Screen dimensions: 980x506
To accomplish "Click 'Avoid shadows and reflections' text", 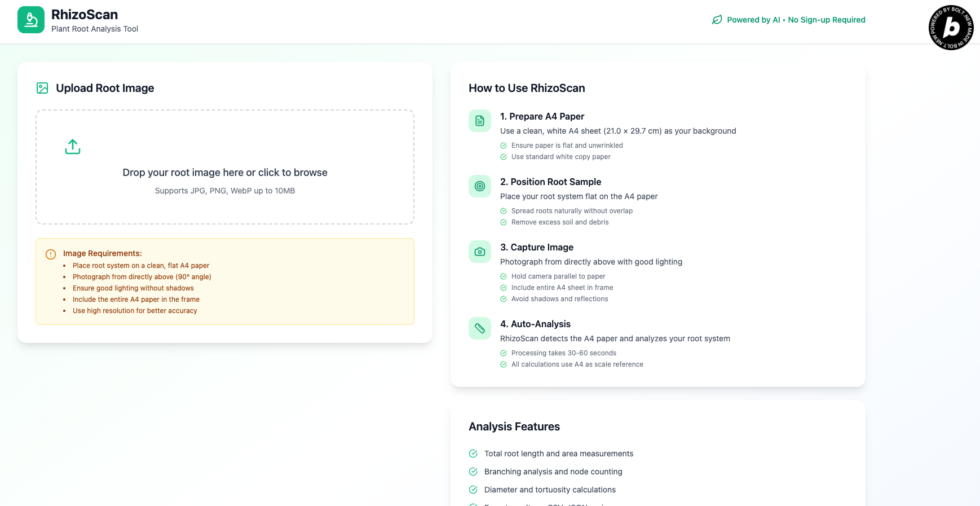I will point(560,299).
